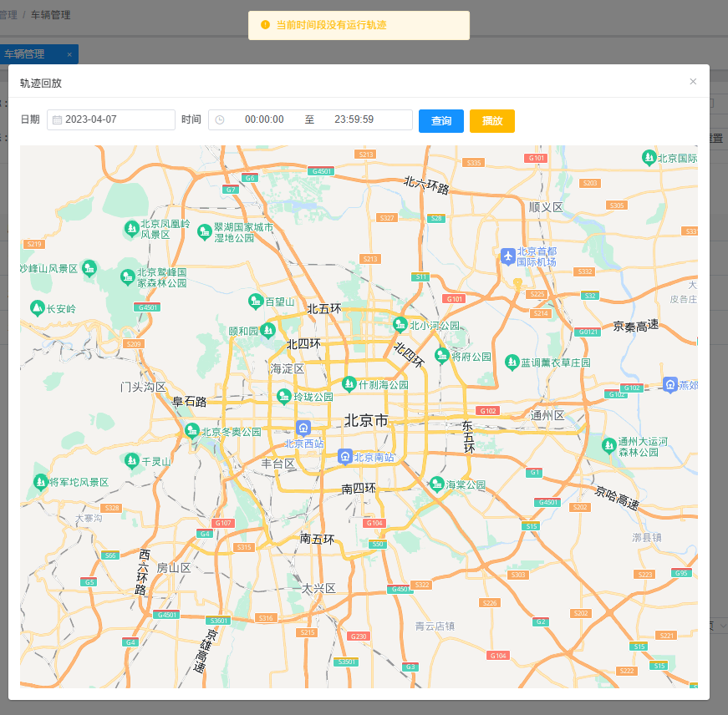728x715 pixels.
Task: Click the station icon for 北京南站
Action: 345,456
